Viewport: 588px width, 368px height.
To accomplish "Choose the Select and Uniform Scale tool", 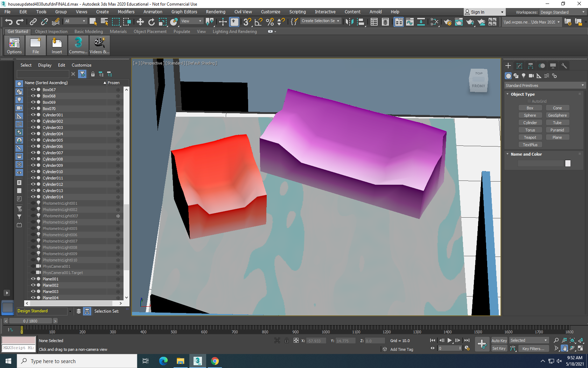I will coord(162,22).
